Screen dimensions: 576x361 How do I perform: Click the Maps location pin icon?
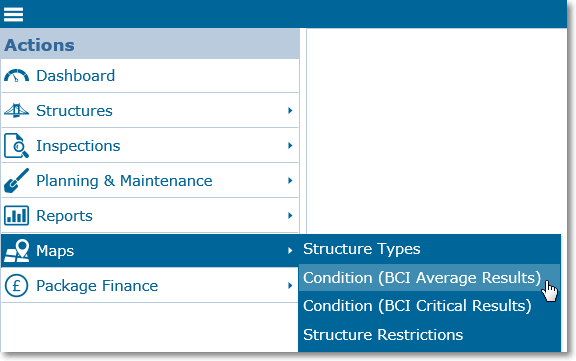click(17, 250)
